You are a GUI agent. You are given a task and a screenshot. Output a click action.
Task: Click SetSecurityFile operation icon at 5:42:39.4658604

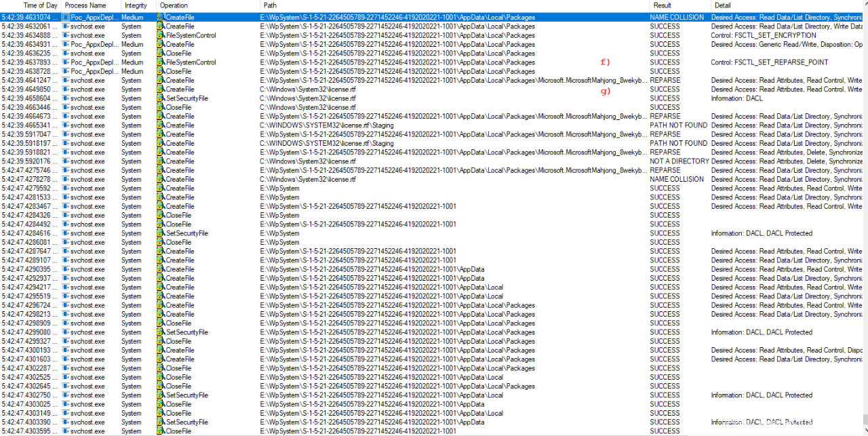(161, 98)
